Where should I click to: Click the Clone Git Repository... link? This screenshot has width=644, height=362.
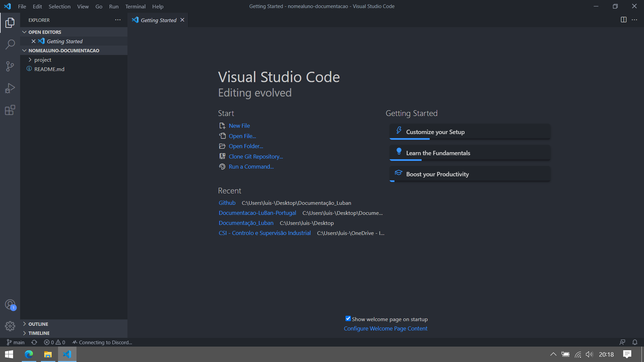(x=256, y=157)
